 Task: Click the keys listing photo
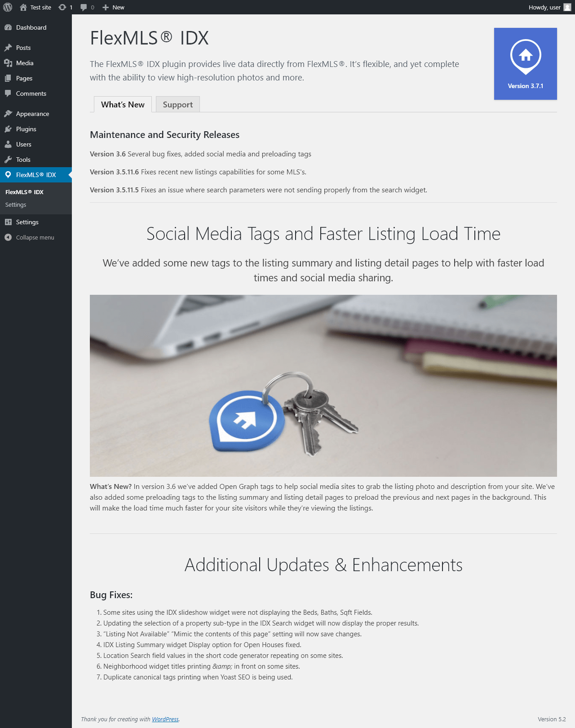pyautogui.click(x=323, y=386)
